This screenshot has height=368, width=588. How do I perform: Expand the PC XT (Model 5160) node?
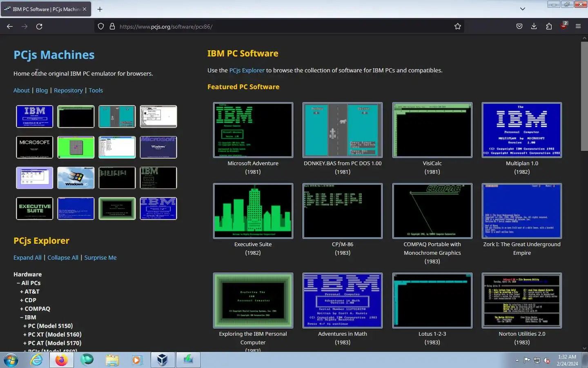click(52, 334)
